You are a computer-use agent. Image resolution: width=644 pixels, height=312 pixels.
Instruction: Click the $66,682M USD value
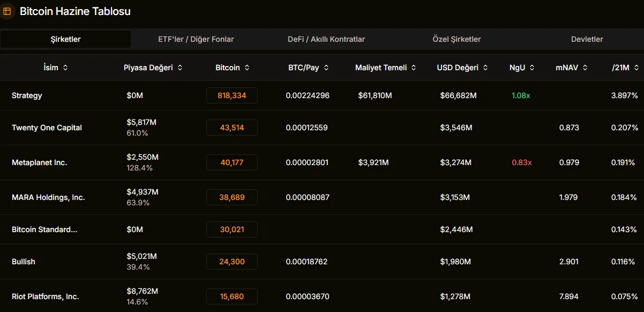458,95
